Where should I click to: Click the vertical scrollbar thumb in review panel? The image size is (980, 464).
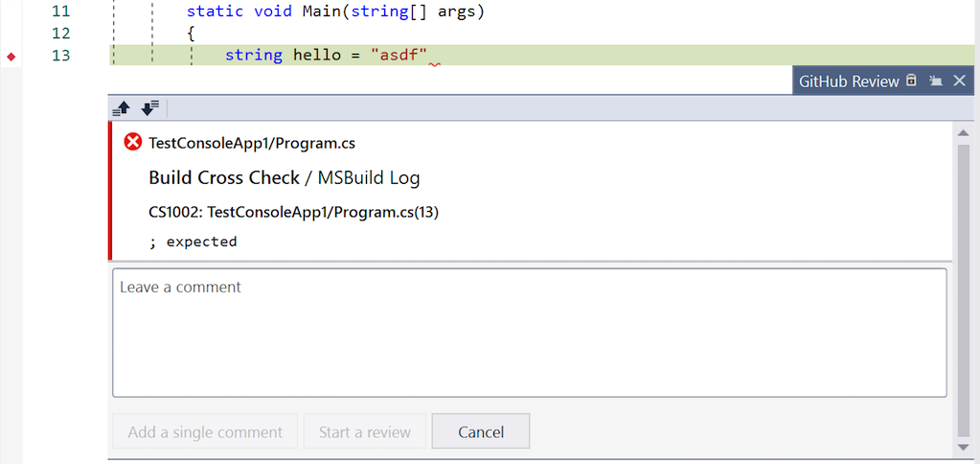point(964,288)
